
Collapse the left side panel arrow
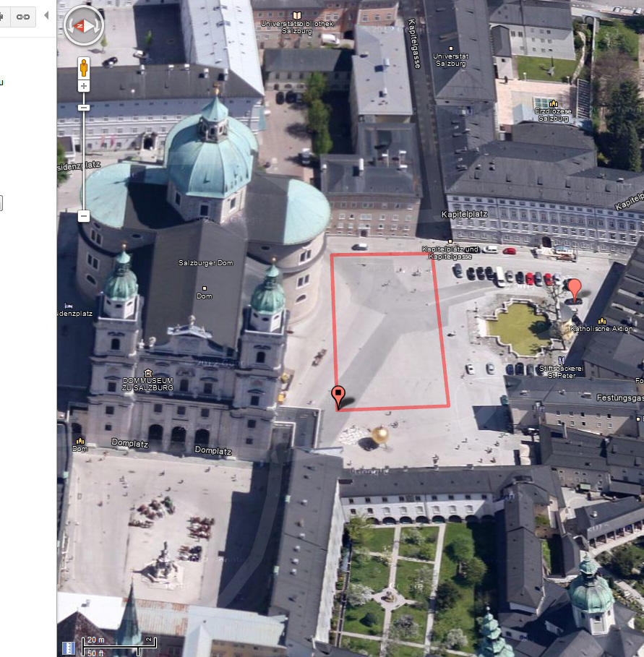click(x=47, y=15)
